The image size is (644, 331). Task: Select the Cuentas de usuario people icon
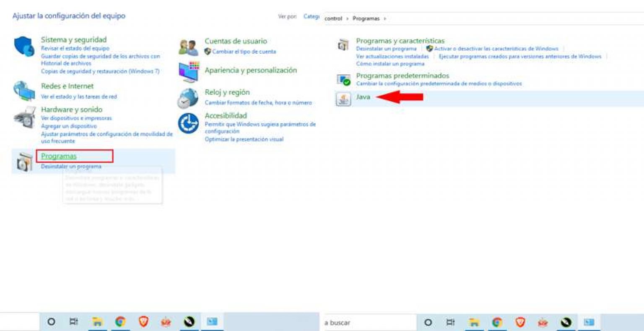coord(188,47)
